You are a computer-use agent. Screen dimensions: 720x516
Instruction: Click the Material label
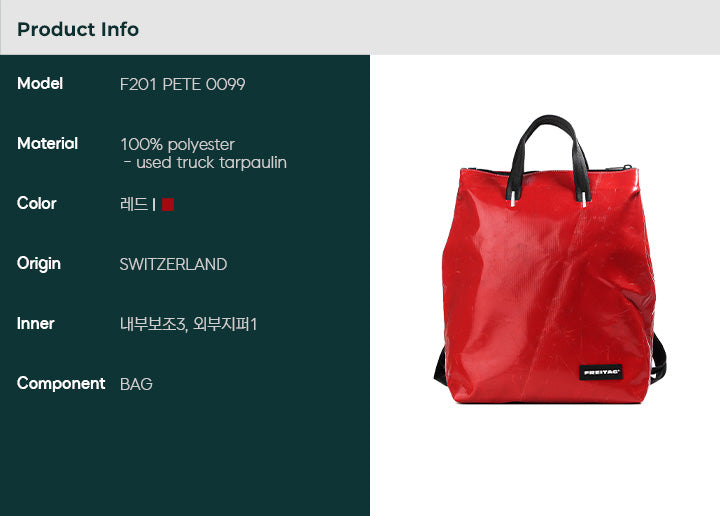(47, 143)
